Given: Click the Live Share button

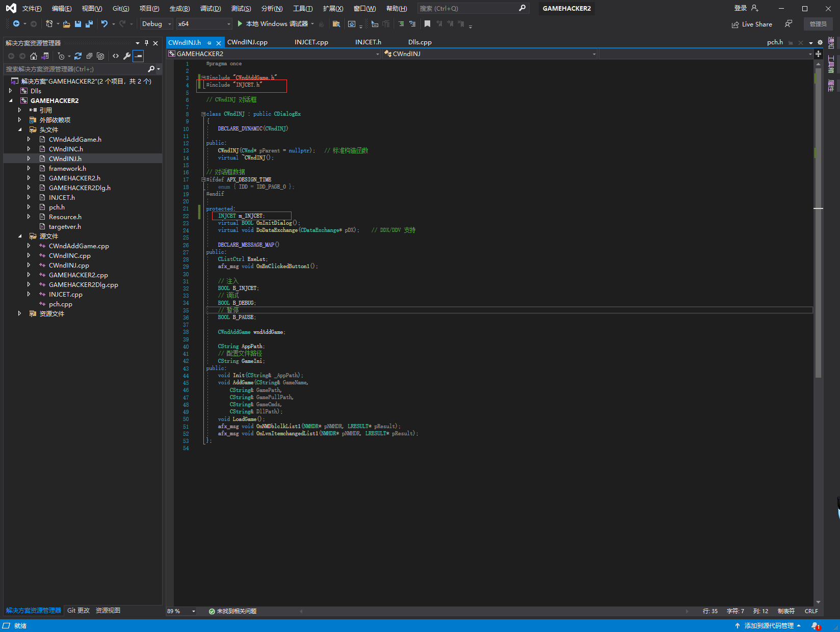Looking at the screenshot, I should pos(752,24).
